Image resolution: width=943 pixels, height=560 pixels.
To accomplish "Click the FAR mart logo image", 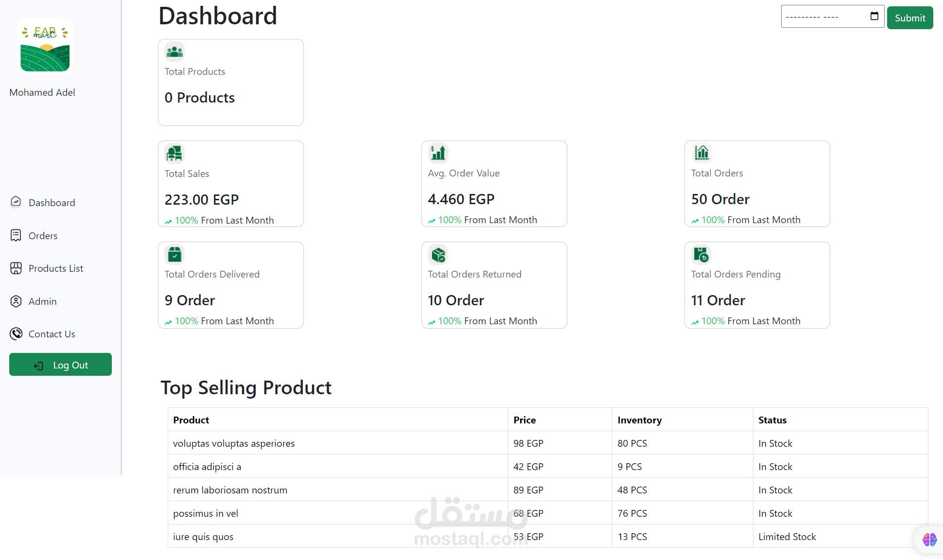I will click(x=45, y=47).
